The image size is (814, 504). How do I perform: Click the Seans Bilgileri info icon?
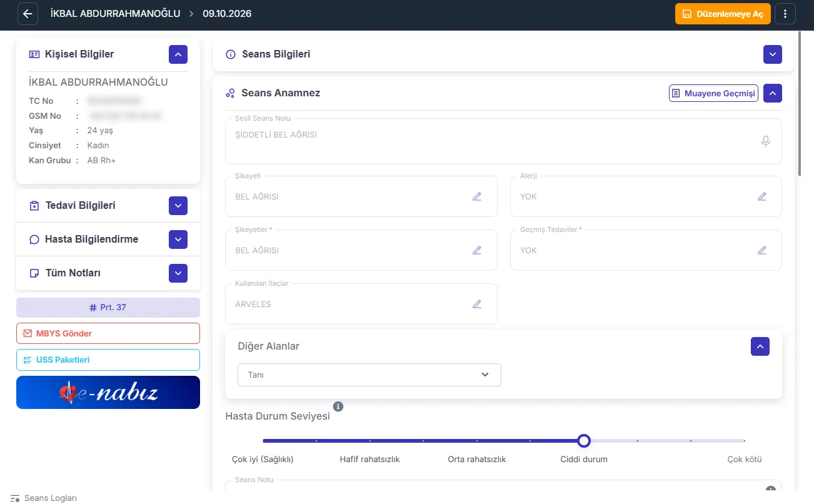pos(230,54)
